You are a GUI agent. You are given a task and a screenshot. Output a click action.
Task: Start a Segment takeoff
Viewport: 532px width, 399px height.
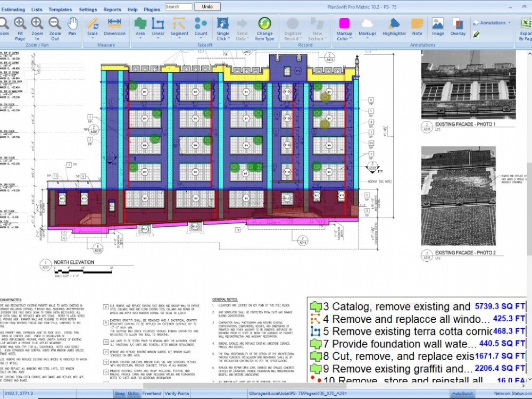coord(179,27)
